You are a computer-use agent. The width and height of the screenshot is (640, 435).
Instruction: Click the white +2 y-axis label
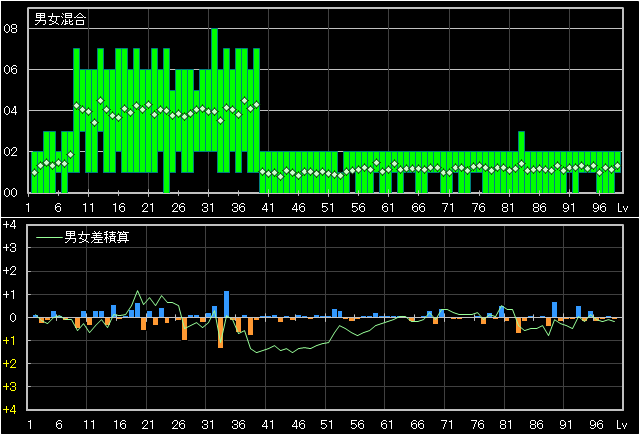(9, 271)
